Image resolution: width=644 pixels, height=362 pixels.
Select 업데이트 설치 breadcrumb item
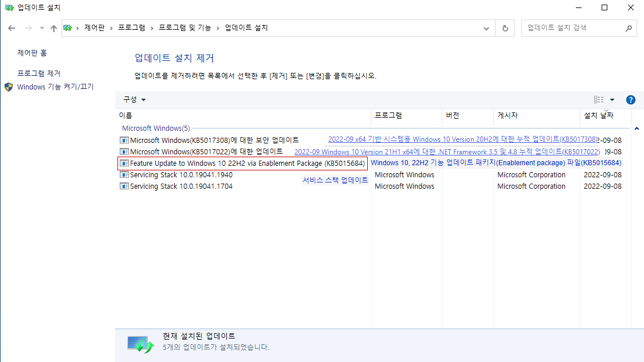pyautogui.click(x=246, y=28)
